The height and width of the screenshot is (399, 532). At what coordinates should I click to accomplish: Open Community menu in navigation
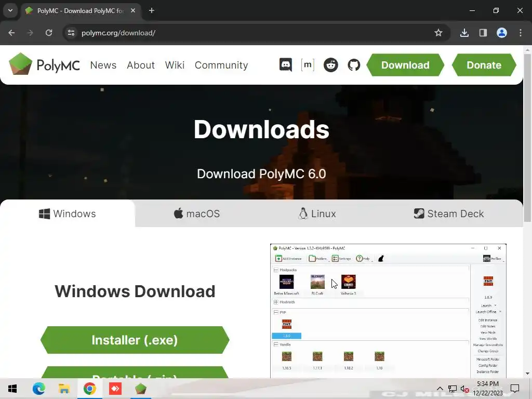pyautogui.click(x=221, y=65)
